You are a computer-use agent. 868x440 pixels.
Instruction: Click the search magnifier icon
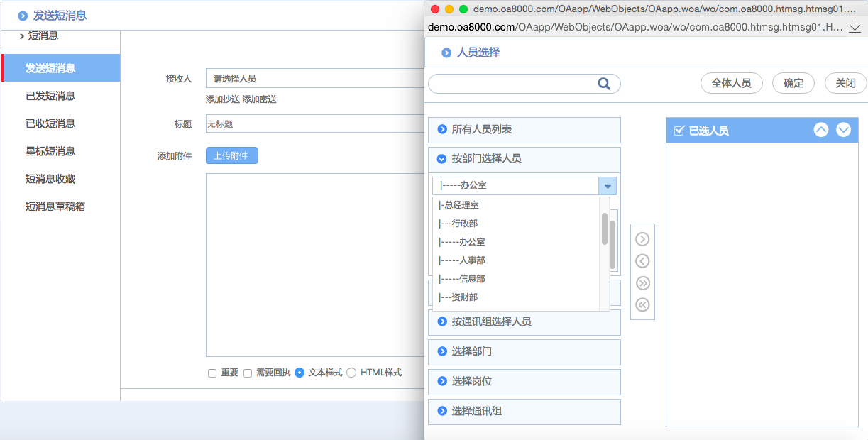604,83
